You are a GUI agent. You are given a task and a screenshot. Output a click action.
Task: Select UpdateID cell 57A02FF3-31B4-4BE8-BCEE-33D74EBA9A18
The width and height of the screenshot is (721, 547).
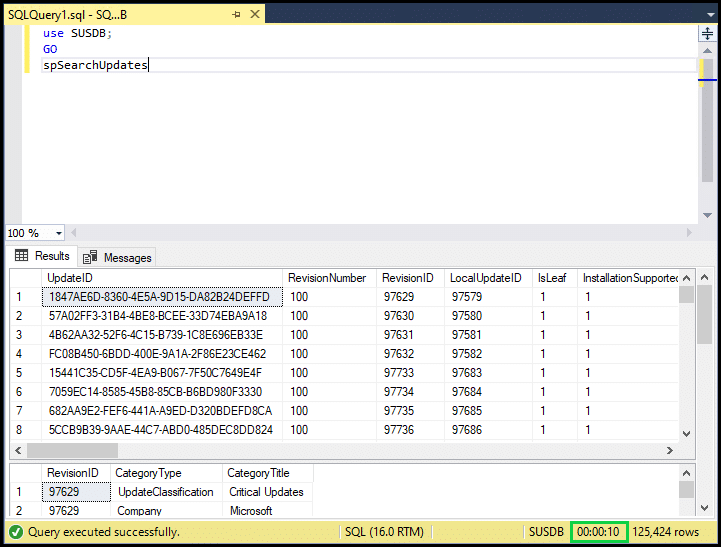point(162,316)
